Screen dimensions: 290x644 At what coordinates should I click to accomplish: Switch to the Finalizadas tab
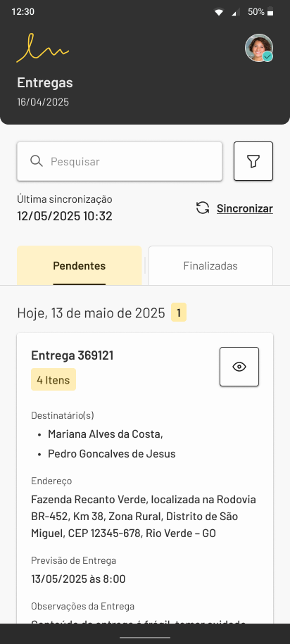point(210,265)
